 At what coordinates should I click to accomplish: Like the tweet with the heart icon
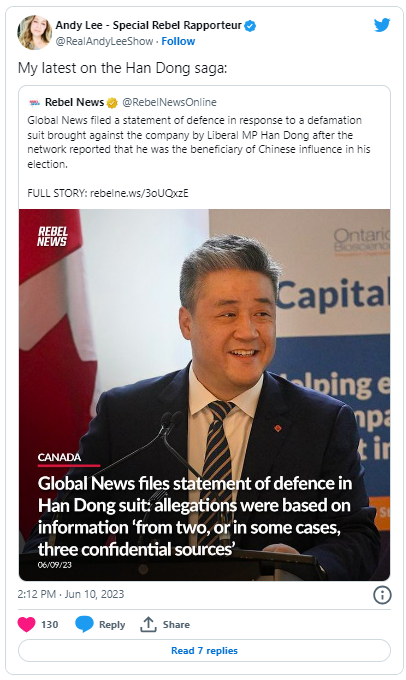(26, 624)
